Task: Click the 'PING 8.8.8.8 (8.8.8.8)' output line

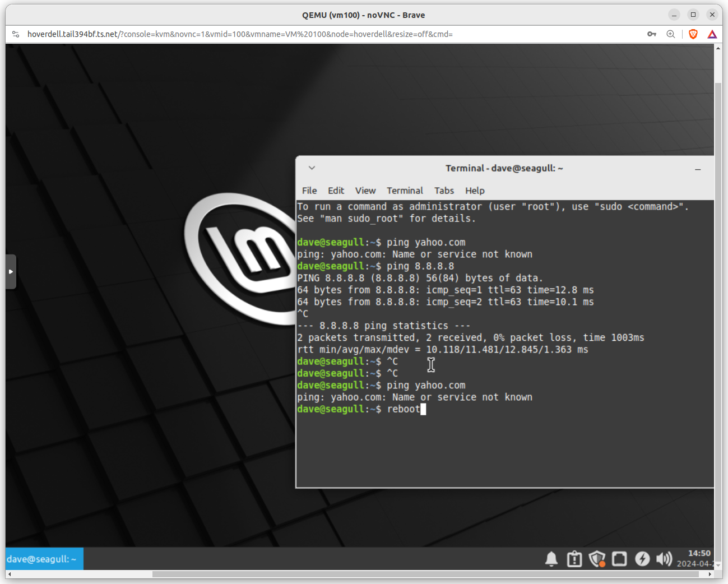Action: coord(420,278)
